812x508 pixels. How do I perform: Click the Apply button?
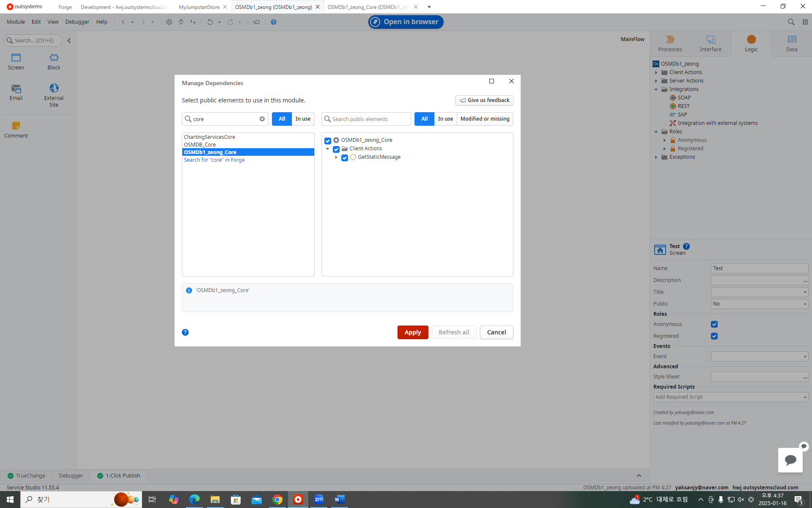click(412, 332)
